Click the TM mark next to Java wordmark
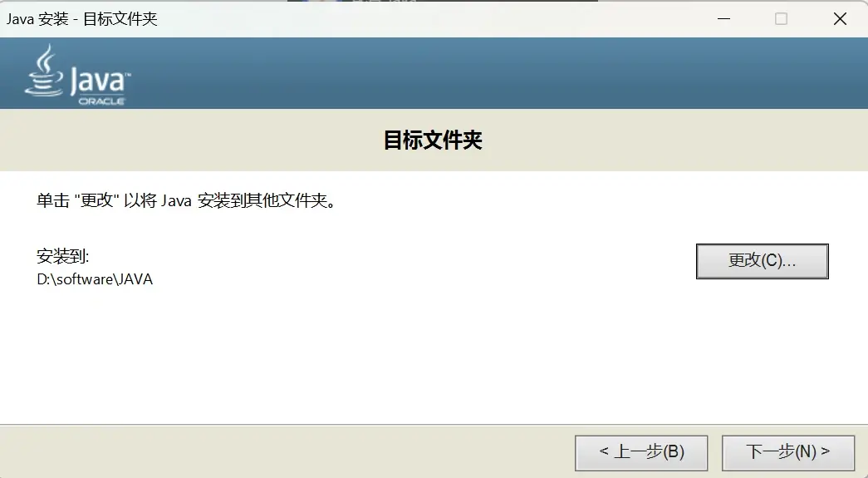Screen dimensions: 868x478 point(128,74)
